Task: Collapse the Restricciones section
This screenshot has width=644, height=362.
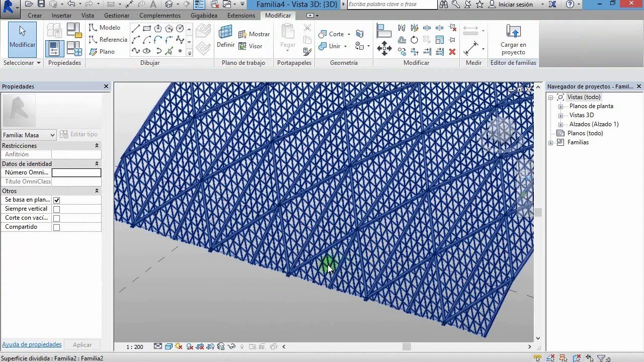Action: pyautogui.click(x=97, y=146)
